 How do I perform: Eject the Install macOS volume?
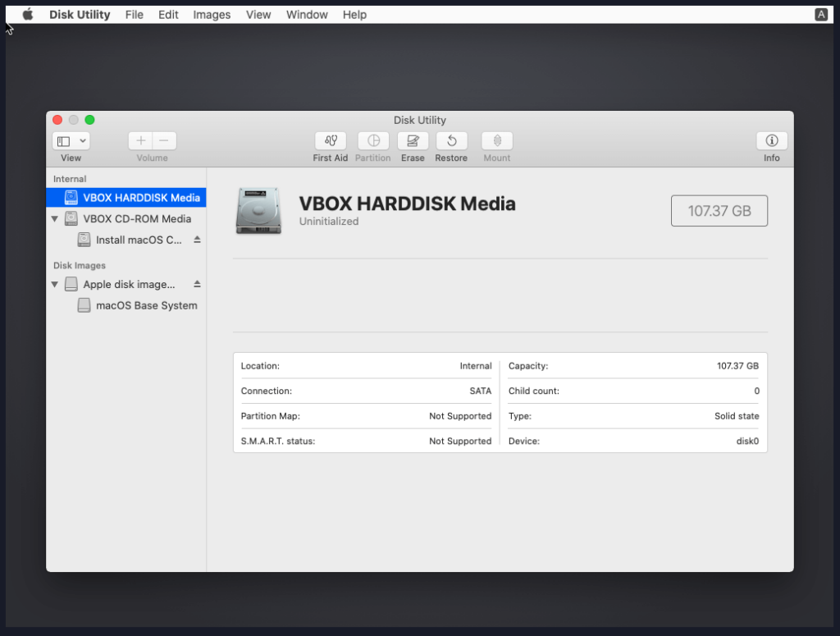(197, 240)
